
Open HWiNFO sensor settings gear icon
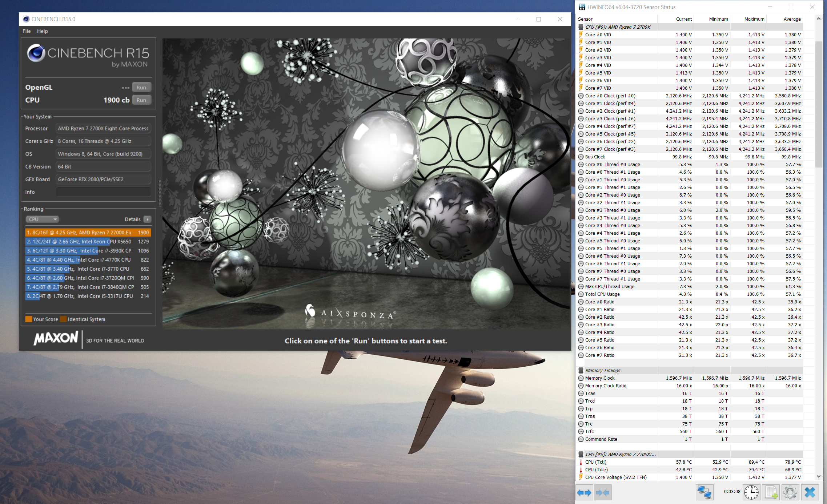(790, 493)
